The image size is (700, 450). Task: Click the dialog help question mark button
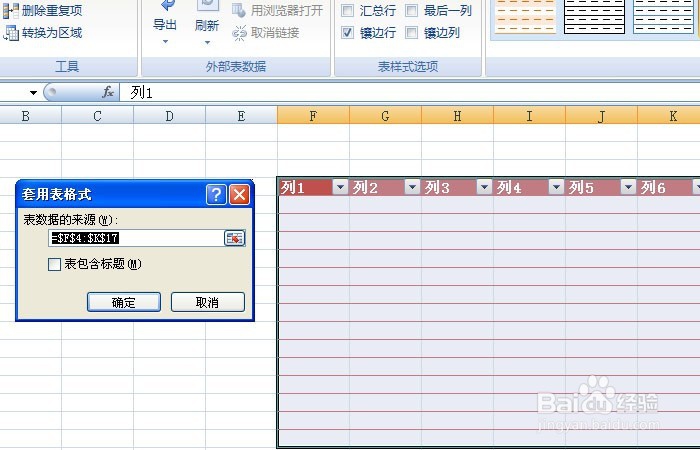pyautogui.click(x=216, y=195)
